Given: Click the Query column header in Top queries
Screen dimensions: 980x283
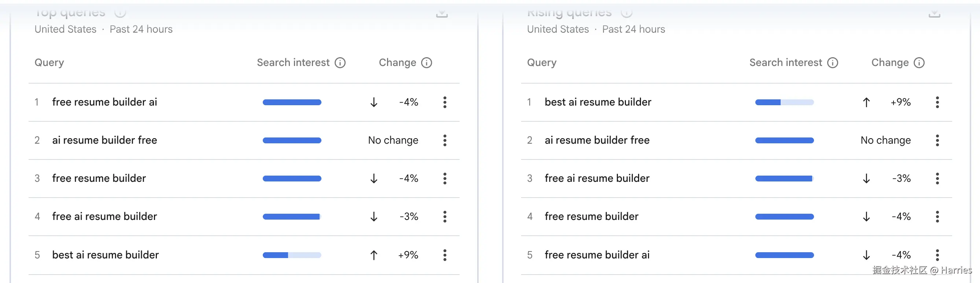Looking at the screenshot, I should [49, 63].
